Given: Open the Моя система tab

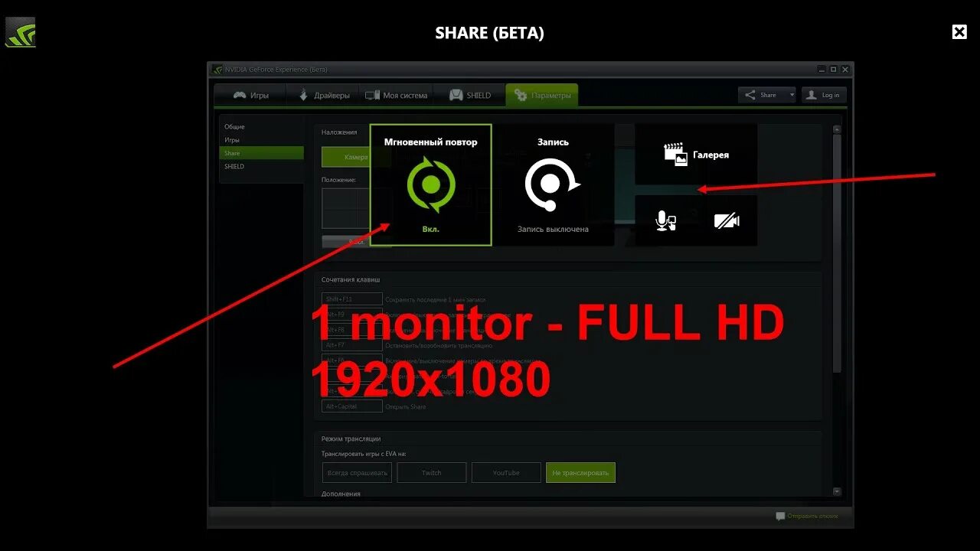Looking at the screenshot, I should (x=395, y=96).
